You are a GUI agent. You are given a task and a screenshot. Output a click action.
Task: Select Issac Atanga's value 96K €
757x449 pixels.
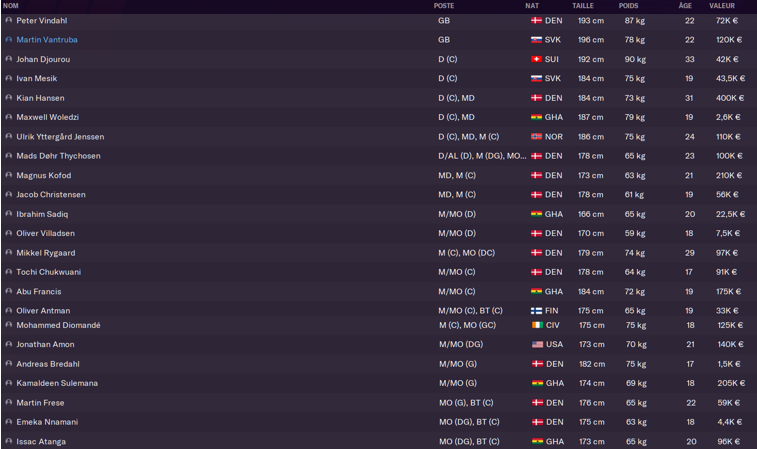click(x=729, y=441)
